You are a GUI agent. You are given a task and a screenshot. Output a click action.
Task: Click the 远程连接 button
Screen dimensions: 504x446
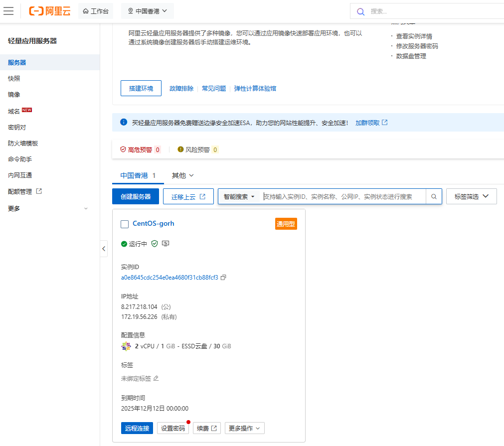[137, 428]
